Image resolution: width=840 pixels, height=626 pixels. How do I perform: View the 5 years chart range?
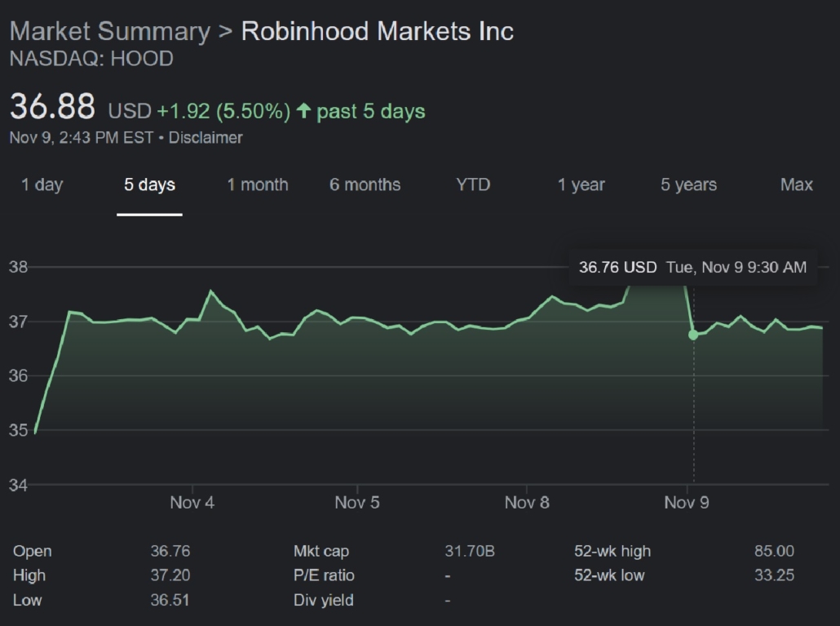(688, 185)
